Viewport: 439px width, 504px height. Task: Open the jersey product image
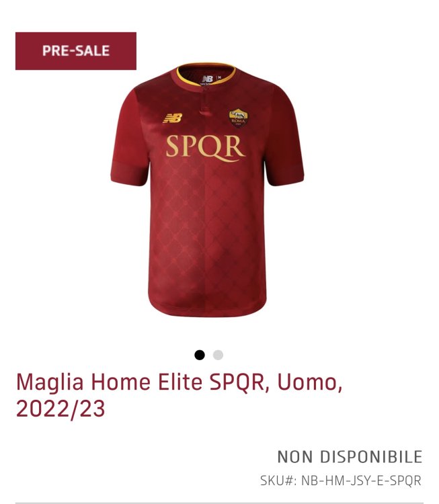tap(207, 190)
